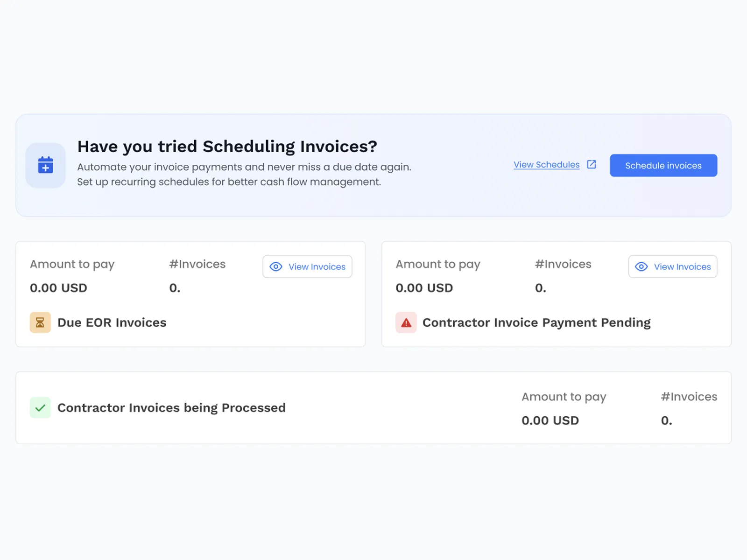Click Contractor Invoices being Processed title
This screenshot has height=560, width=747.
(171, 408)
